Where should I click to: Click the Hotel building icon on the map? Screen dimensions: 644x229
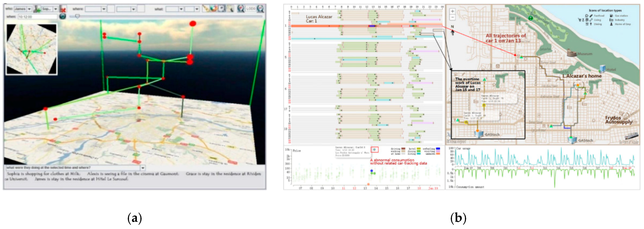click(x=603, y=68)
